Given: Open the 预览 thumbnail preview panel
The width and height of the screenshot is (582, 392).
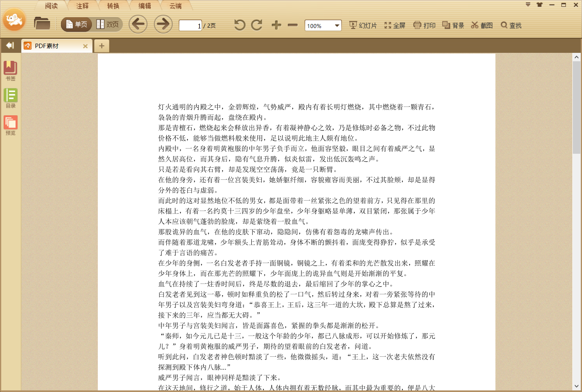Looking at the screenshot, I should (x=10, y=125).
